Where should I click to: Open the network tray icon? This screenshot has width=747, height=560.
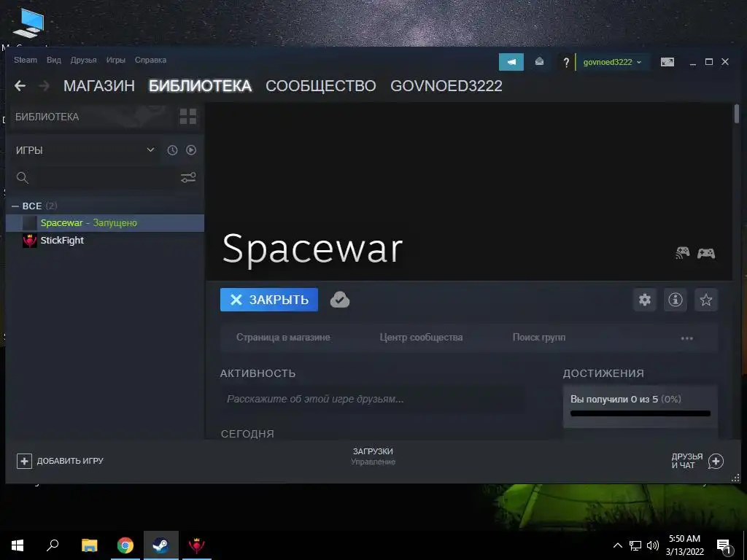point(635,545)
